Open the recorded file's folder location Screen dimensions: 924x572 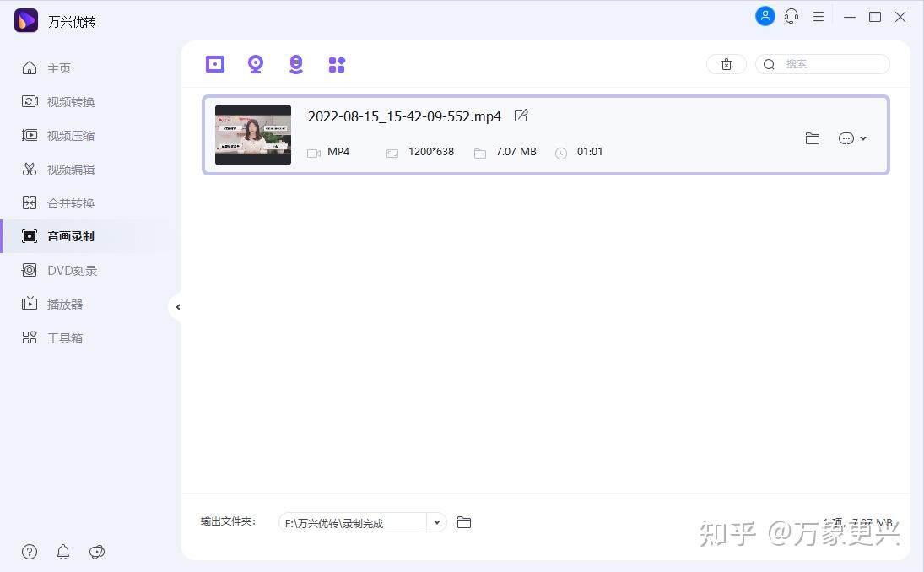pos(812,138)
